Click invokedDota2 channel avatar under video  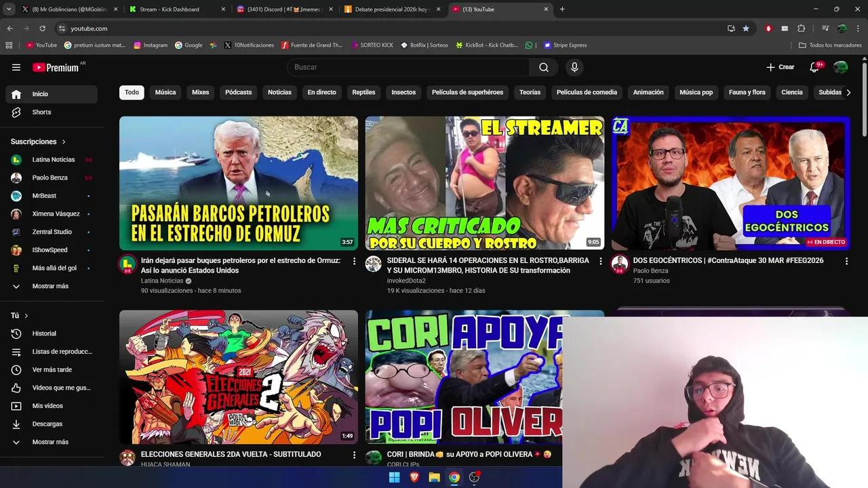point(374,264)
